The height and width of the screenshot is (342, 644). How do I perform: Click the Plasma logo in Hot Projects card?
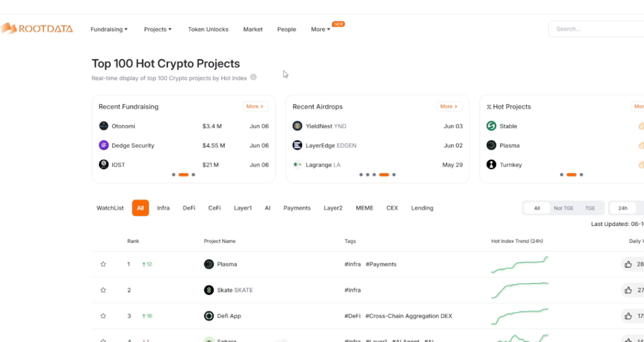click(x=491, y=145)
